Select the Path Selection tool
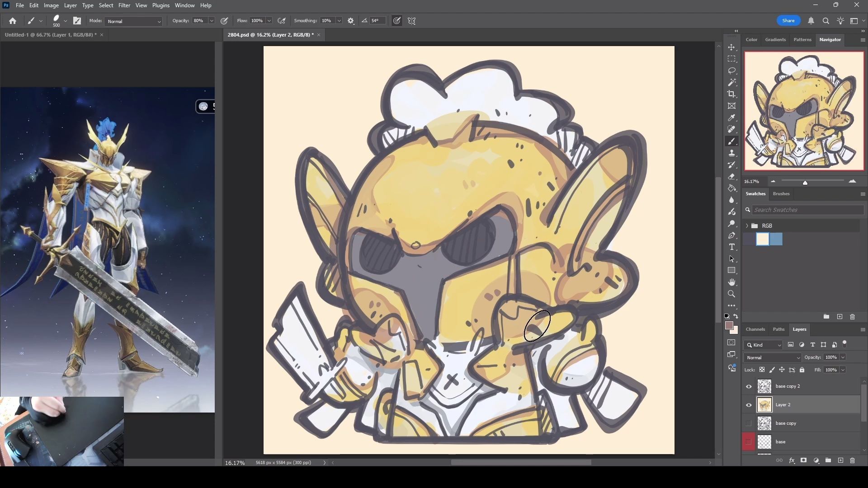The image size is (868, 488). tap(731, 259)
